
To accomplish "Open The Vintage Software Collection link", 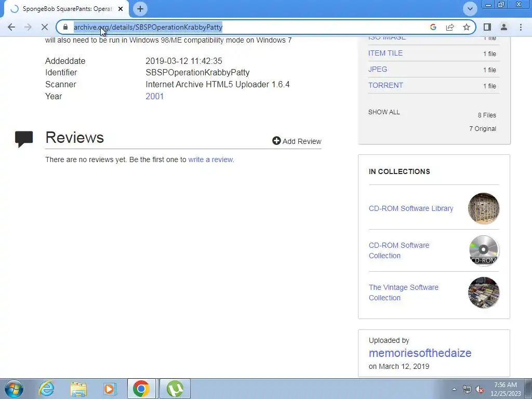I will (x=403, y=292).
